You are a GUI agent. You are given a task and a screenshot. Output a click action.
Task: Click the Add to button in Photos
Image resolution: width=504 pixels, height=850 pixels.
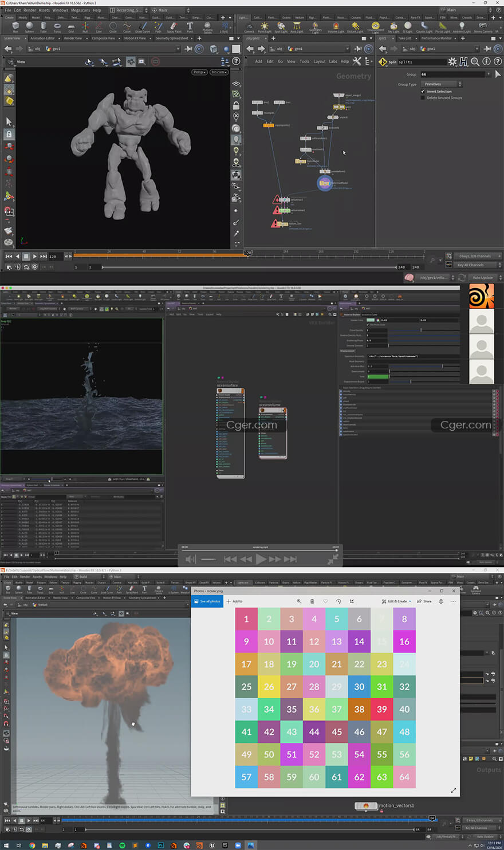[x=235, y=601]
